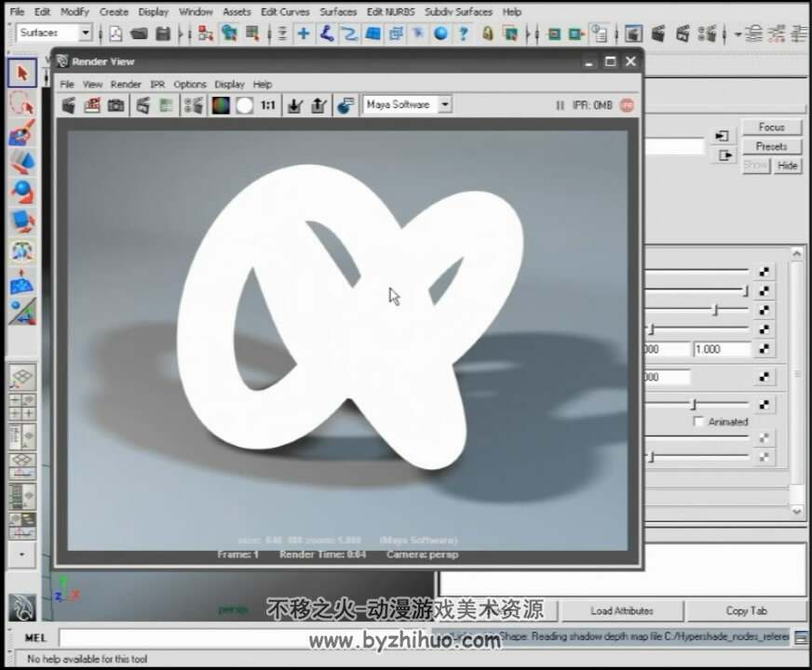
Task: Click the Hide button
Action: pos(788,166)
